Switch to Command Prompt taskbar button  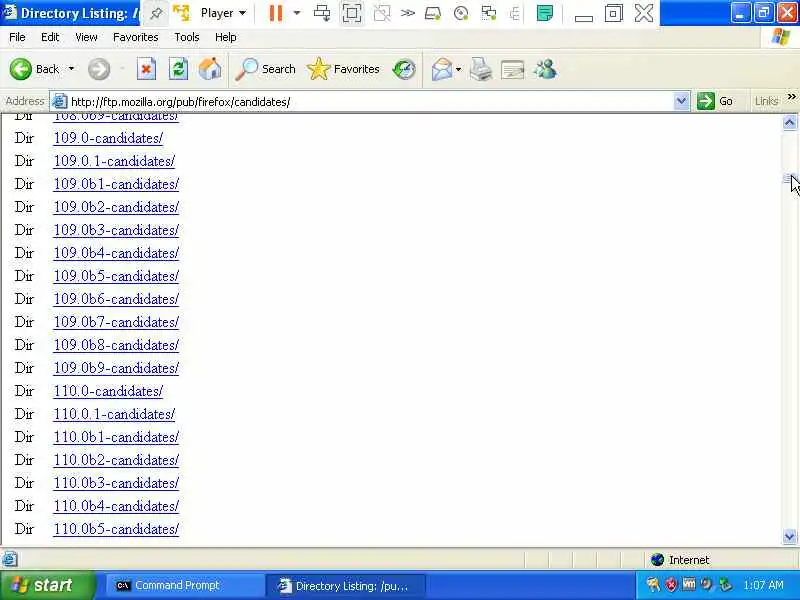click(x=184, y=586)
